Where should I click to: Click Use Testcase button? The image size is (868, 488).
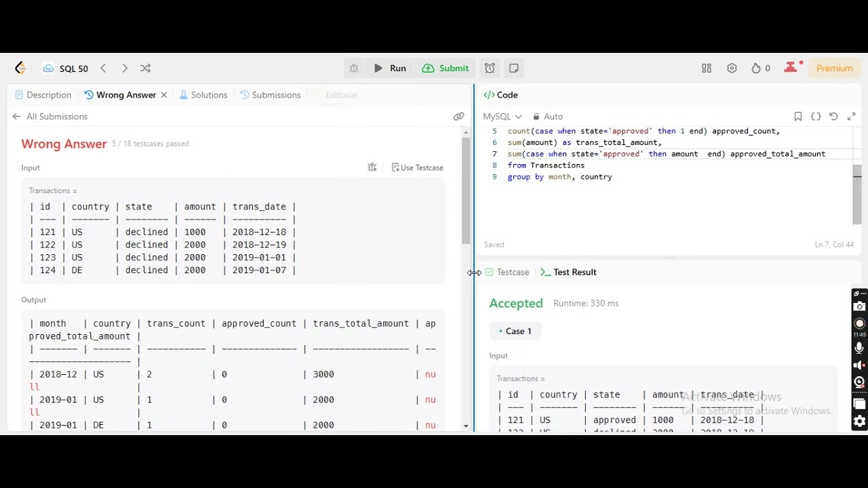pos(418,167)
